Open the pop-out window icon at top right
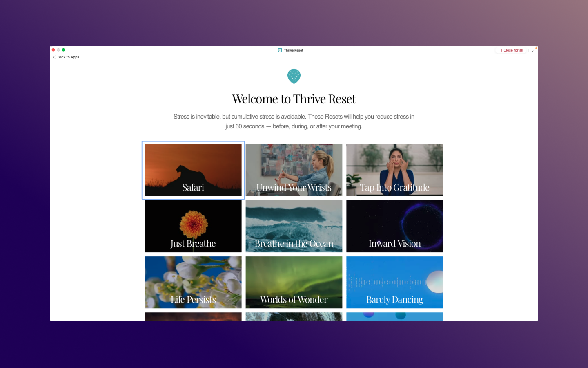The height and width of the screenshot is (368, 588). tap(534, 50)
